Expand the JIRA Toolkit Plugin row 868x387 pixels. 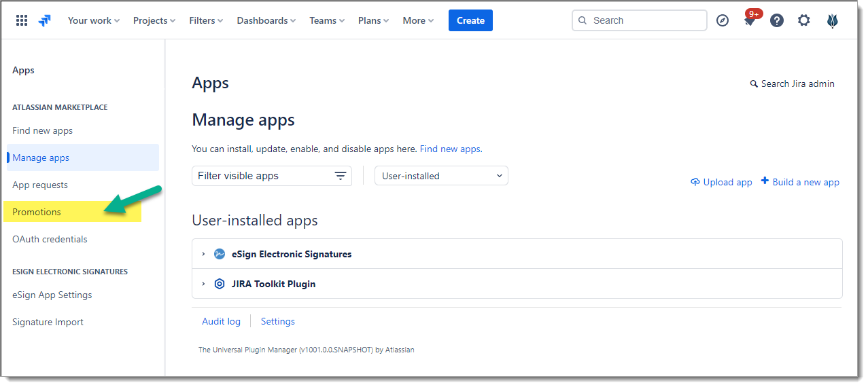tap(203, 284)
